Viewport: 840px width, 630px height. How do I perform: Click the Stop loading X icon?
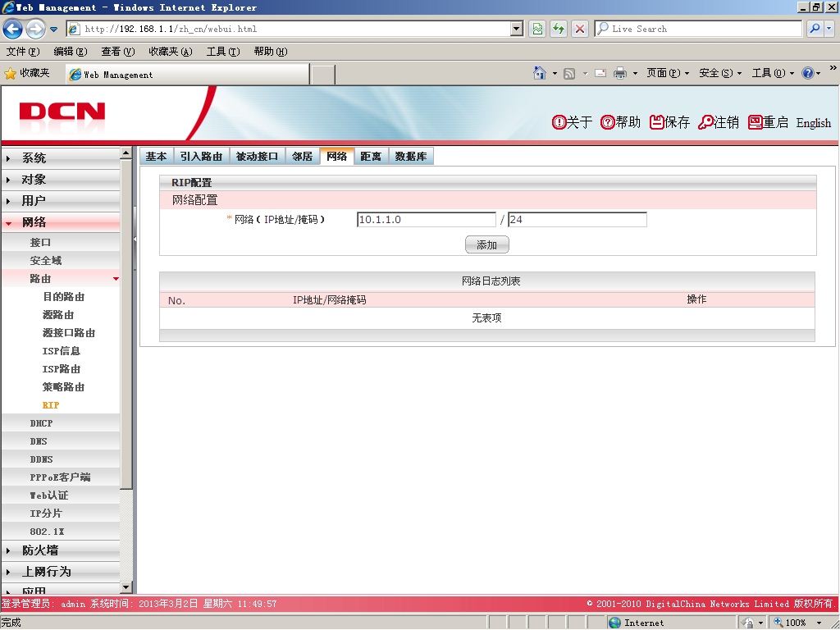[580, 29]
